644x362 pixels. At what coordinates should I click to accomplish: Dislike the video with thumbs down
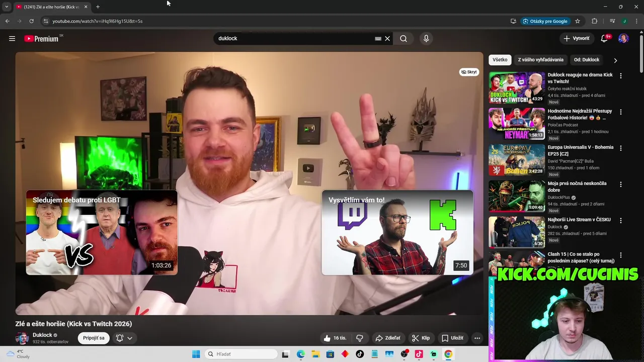click(x=360, y=338)
